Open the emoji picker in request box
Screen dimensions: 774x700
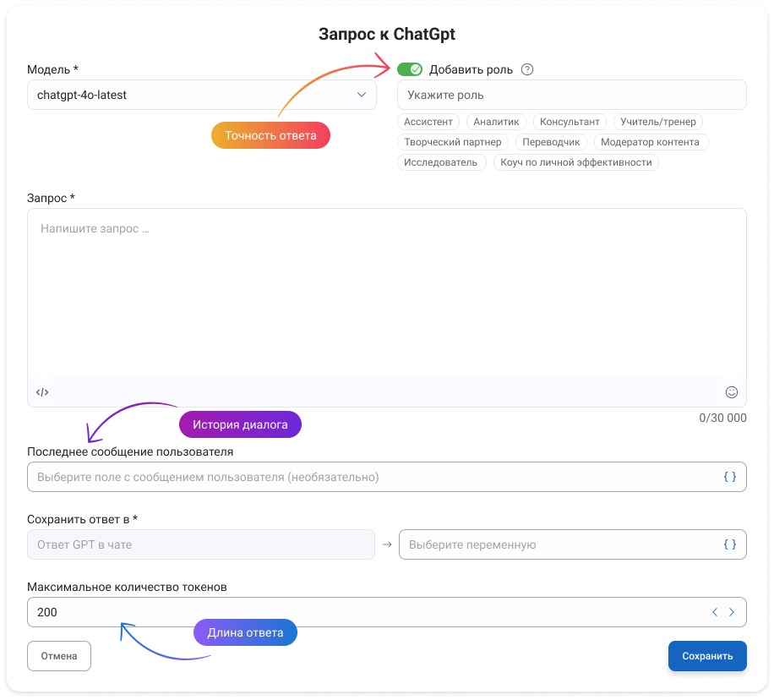(x=732, y=392)
